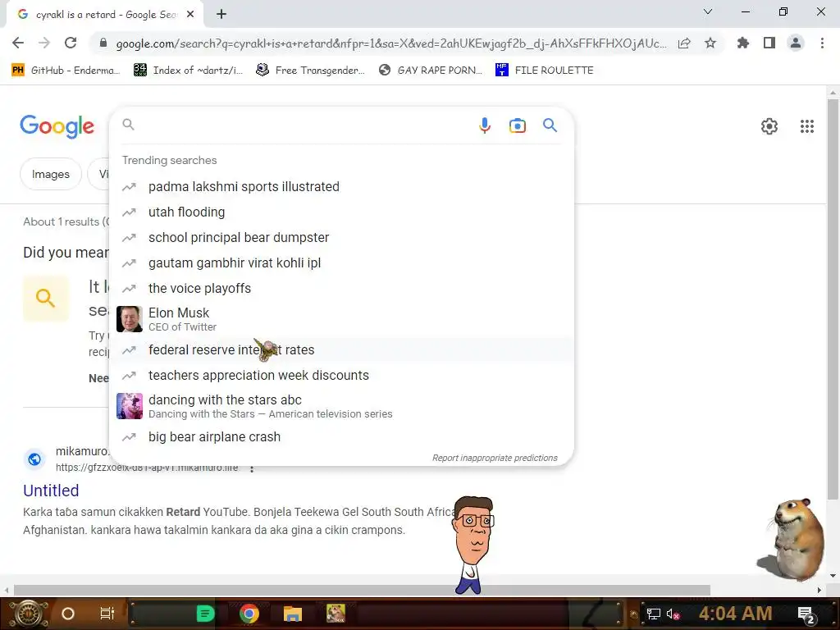840x630 pixels.
Task: Open the hamster app taskbar icon
Action: 336,614
